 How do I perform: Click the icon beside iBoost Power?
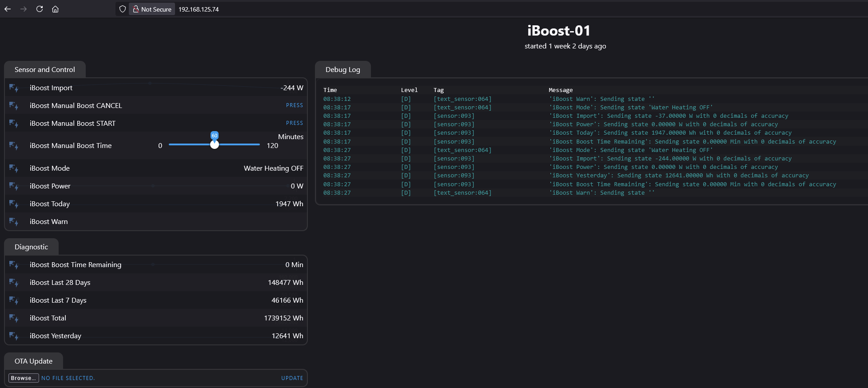(x=14, y=186)
